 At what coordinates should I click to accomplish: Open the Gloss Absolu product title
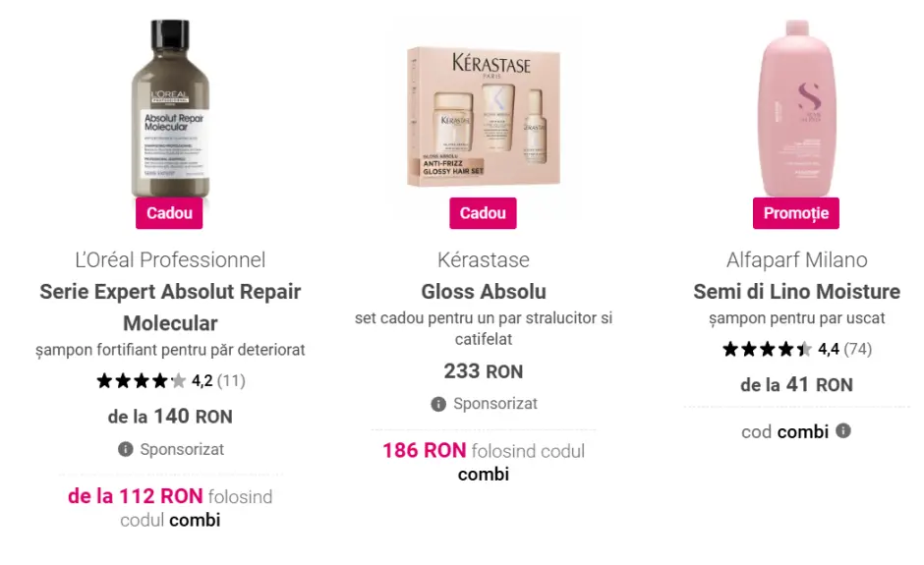click(x=484, y=292)
